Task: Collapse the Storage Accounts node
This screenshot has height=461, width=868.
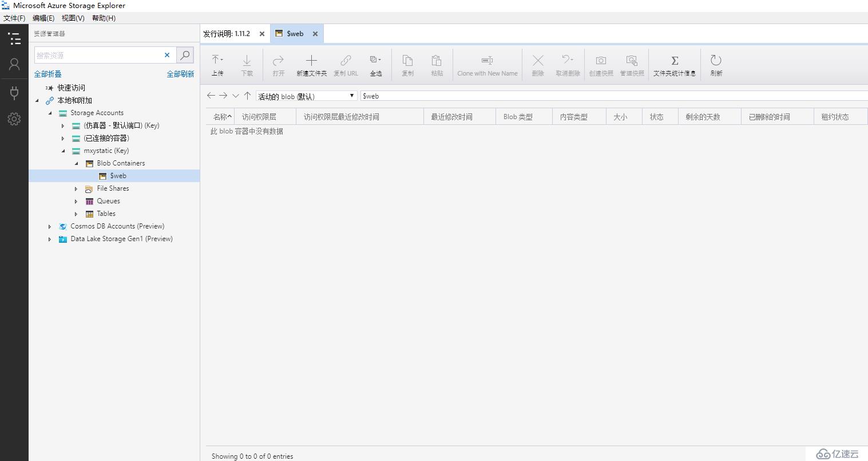Action: (50, 113)
